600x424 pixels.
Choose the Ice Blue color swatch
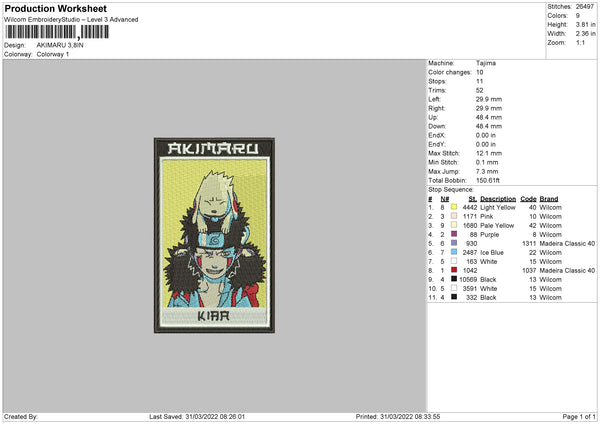tap(454, 252)
